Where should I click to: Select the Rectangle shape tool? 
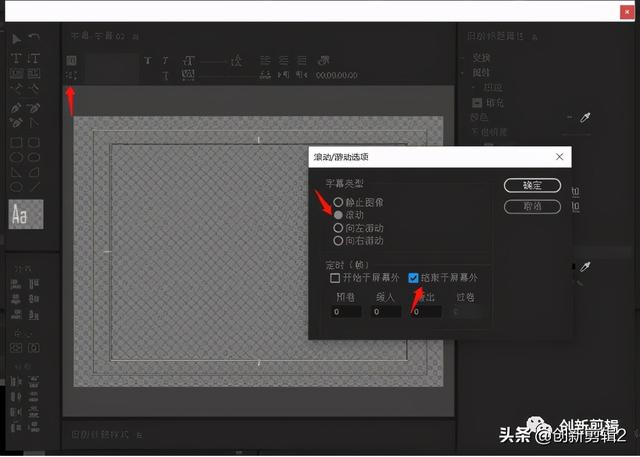(x=16, y=142)
